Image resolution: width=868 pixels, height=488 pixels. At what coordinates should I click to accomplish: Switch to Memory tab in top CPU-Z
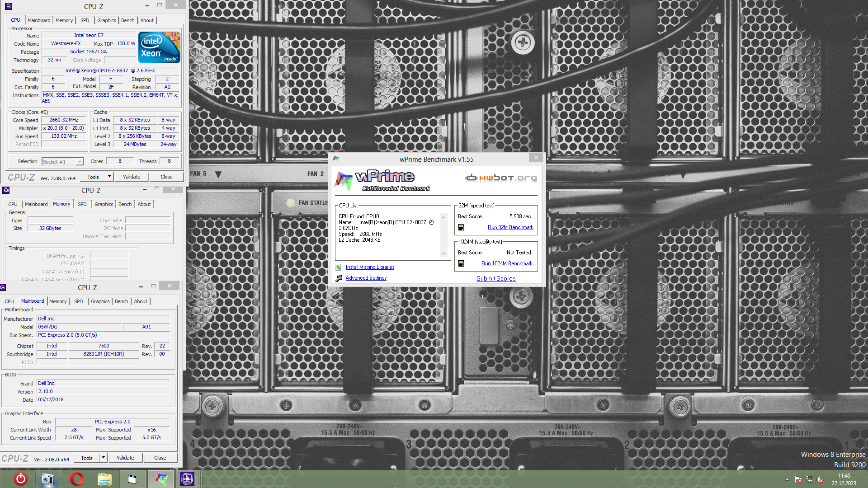pos(64,20)
